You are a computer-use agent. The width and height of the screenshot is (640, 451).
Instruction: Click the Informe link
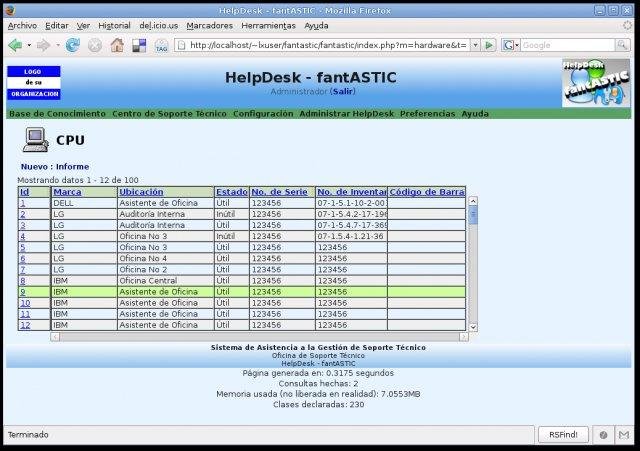click(72, 167)
